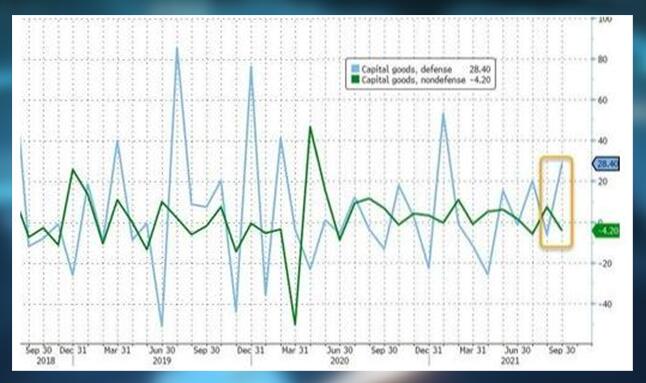Image resolution: width=646 pixels, height=383 pixels.
Task: Click the dark green nondefense legend swatch
Action: 355,79
